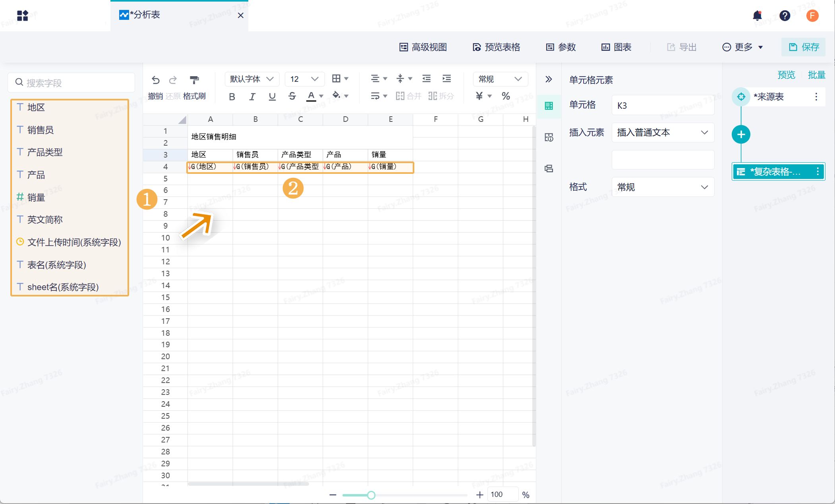
Task: Open the font family dropdown
Action: [x=252, y=79]
